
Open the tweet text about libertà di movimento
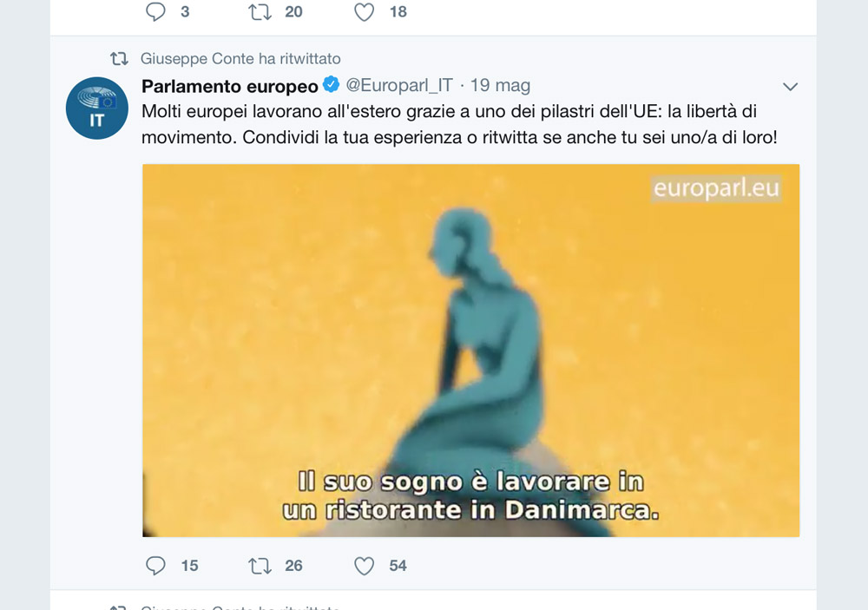coord(459,124)
